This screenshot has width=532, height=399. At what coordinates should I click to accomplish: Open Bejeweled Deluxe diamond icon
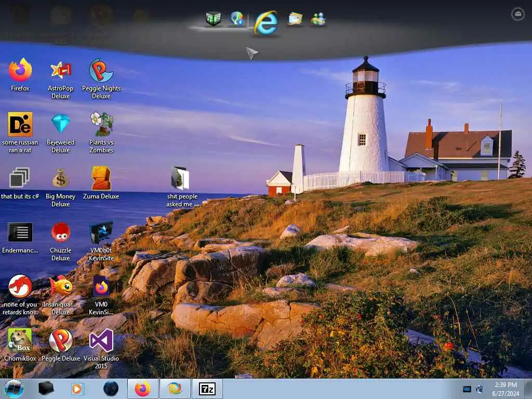pyautogui.click(x=60, y=132)
